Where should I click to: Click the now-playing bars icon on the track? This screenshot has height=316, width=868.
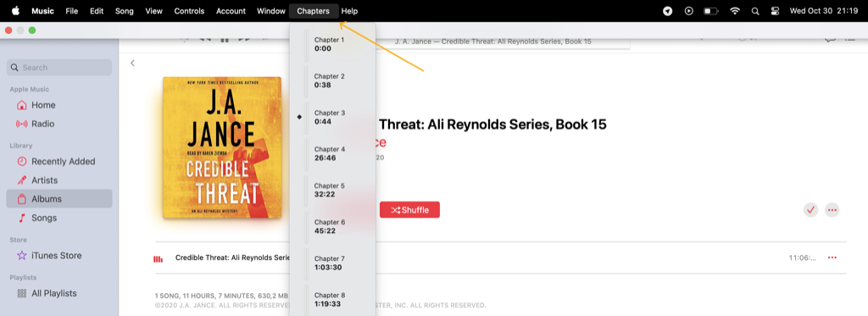click(159, 258)
